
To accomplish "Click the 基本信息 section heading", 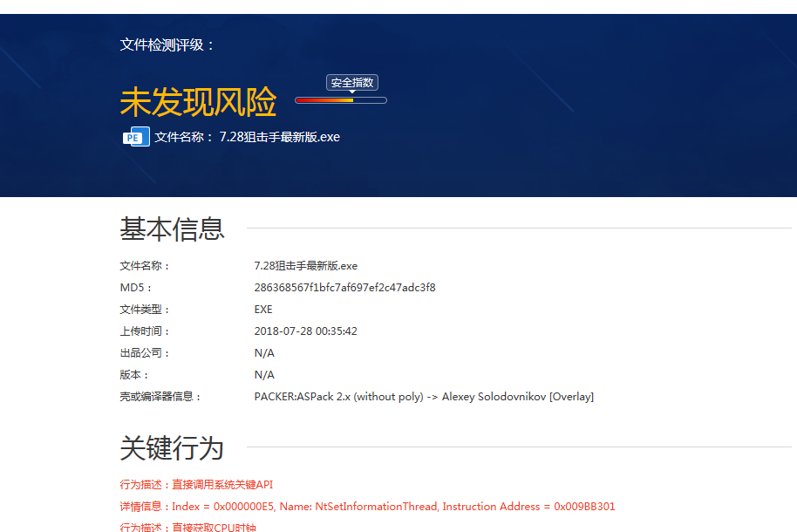I will click(x=173, y=228).
